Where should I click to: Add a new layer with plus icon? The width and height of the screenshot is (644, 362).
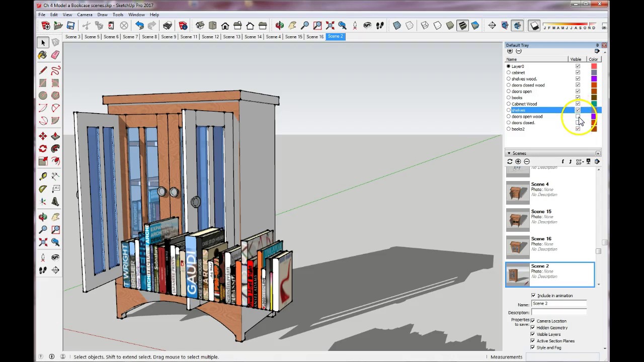pyautogui.click(x=510, y=51)
